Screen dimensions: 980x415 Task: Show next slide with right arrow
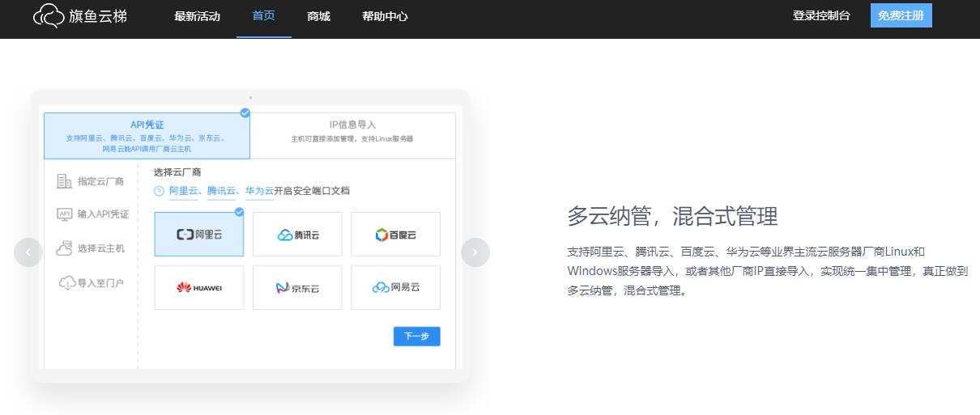[x=475, y=252]
